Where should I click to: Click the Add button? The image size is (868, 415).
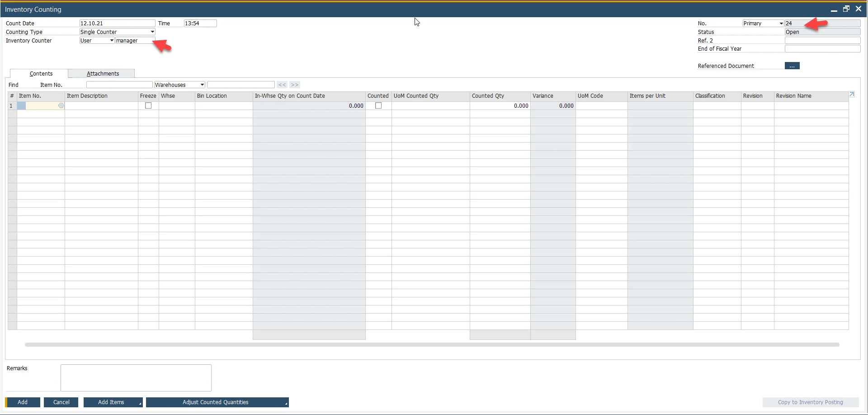(23, 402)
